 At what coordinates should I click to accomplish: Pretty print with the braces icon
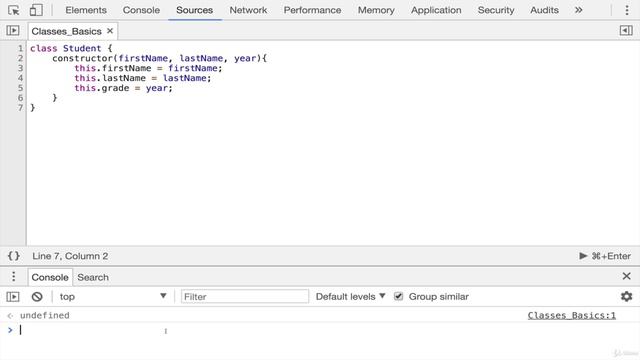(x=13, y=256)
